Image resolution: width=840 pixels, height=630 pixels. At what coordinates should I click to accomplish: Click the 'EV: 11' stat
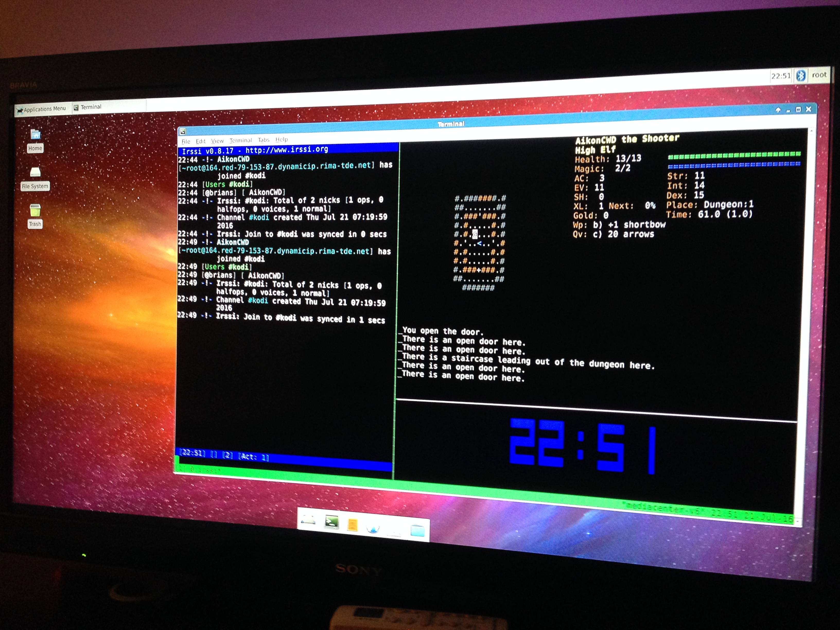589,188
